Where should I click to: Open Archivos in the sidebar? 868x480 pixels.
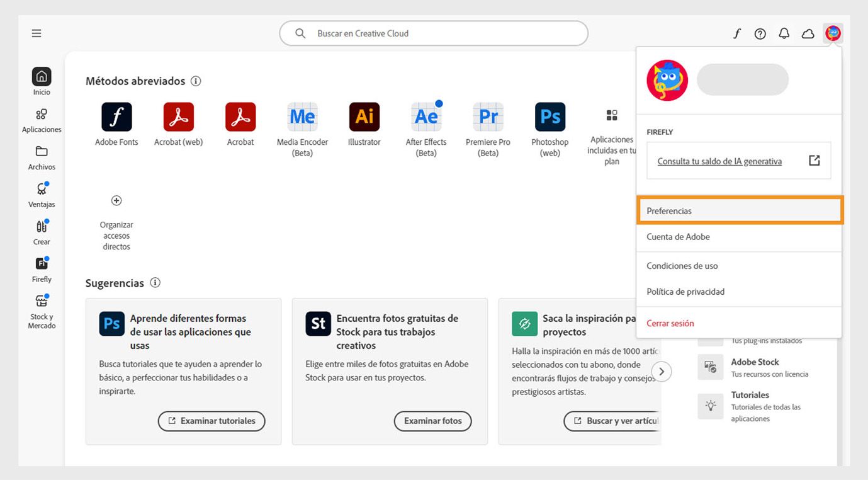click(42, 158)
